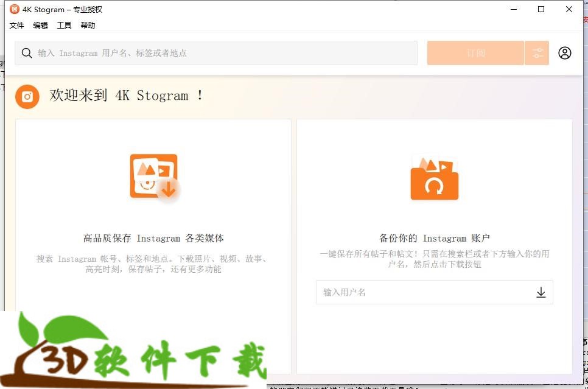Click the description text starting with 一键保存所有帖子

click(x=434, y=259)
